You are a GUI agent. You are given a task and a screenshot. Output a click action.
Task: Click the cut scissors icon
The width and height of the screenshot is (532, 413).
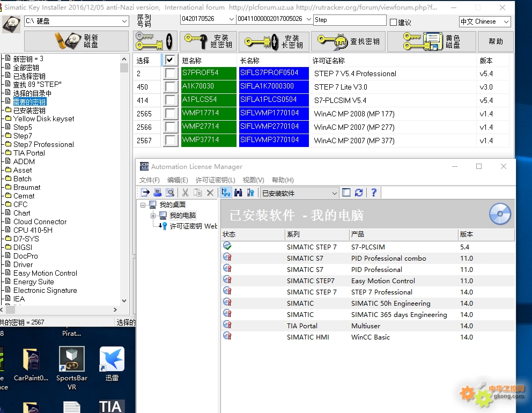185,193
